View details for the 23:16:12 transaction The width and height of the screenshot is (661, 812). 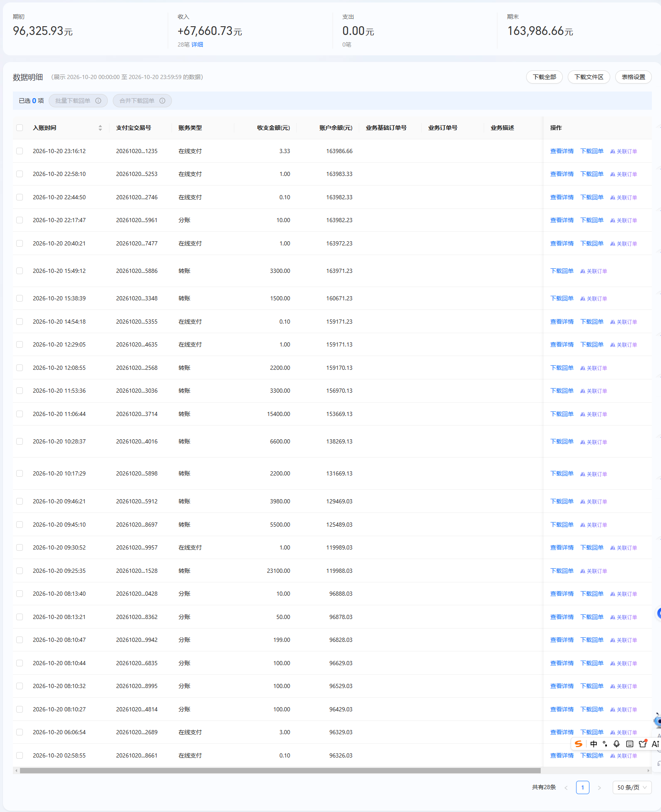coord(562,151)
